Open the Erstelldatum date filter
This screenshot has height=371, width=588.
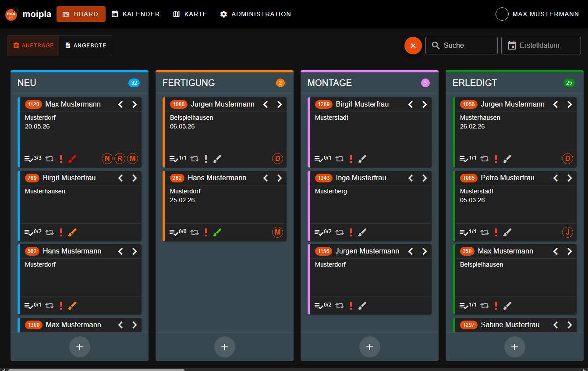click(x=541, y=46)
